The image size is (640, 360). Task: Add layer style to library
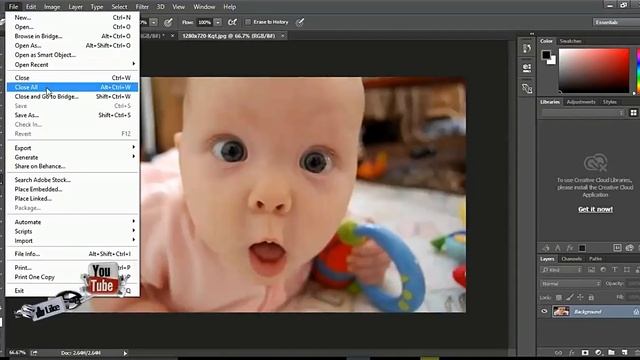(570, 248)
